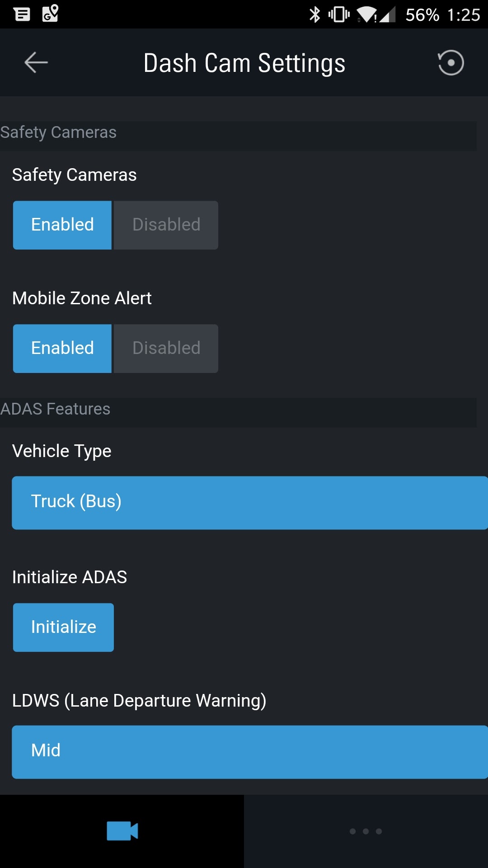The height and width of the screenshot is (868, 488).
Task: Tap the back arrow icon
Action: click(36, 62)
